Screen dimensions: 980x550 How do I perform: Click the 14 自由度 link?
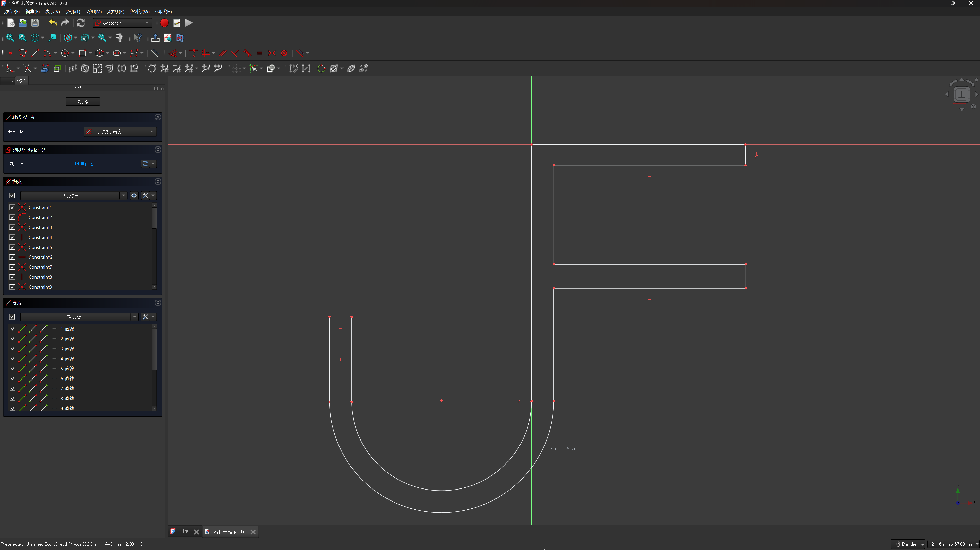84,164
